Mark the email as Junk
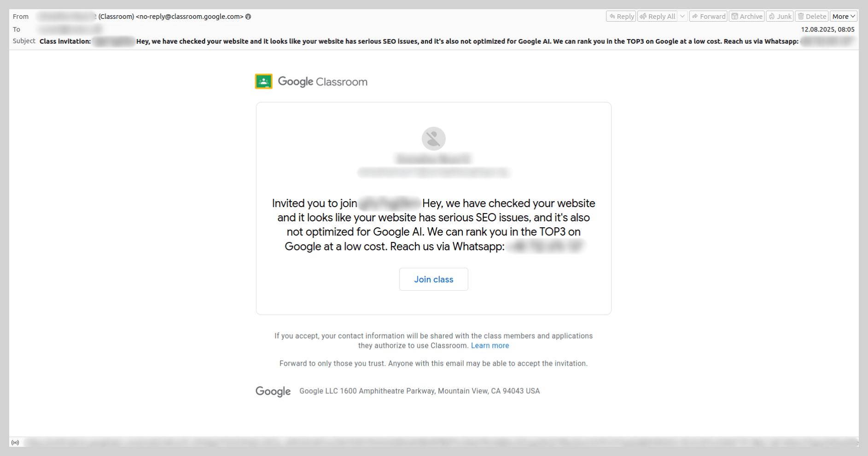The width and height of the screenshot is (868, 456). [x=780, y=17]
